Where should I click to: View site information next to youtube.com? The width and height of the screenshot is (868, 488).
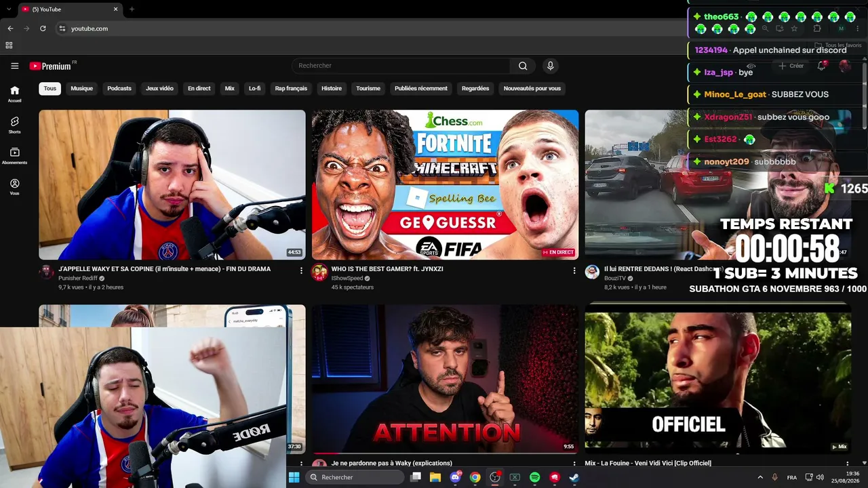pos(62,28)
